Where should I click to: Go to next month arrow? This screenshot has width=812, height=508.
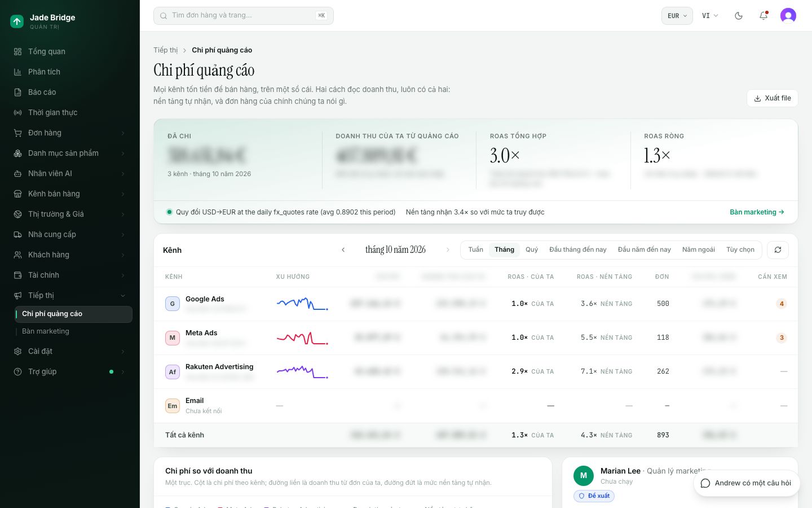448,250
